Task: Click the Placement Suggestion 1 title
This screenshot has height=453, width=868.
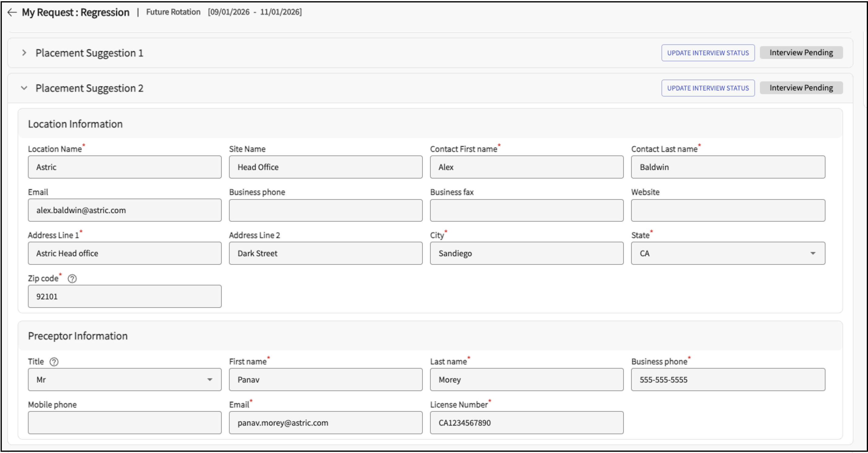Action: coord(89,53)
